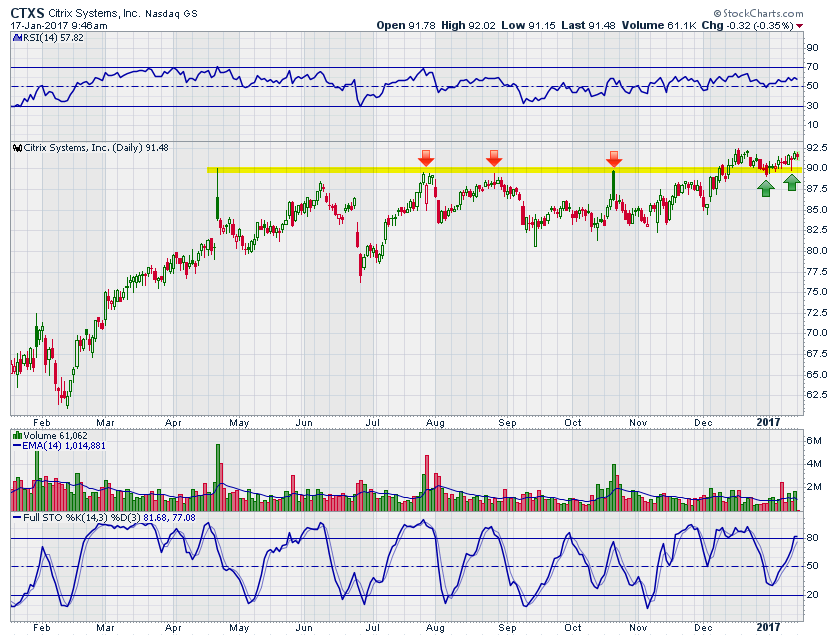Click the 80.0 price axis label
This screenshot has height=637, width=834.
coord(816,250)
